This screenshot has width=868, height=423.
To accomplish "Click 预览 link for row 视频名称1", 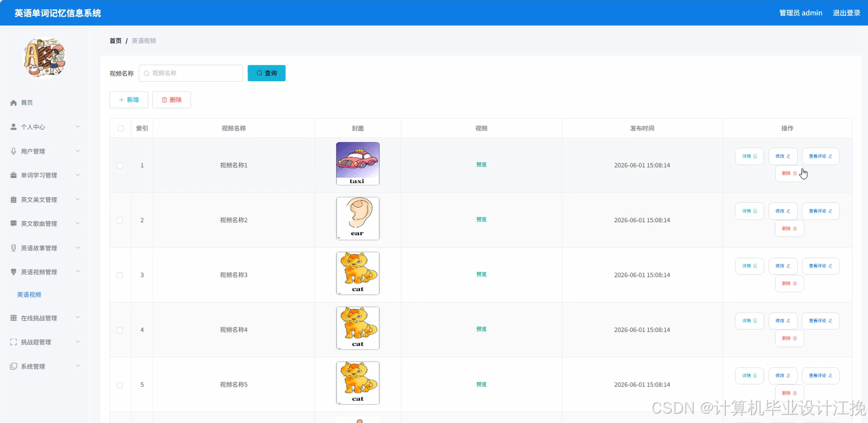I will 482,165.
